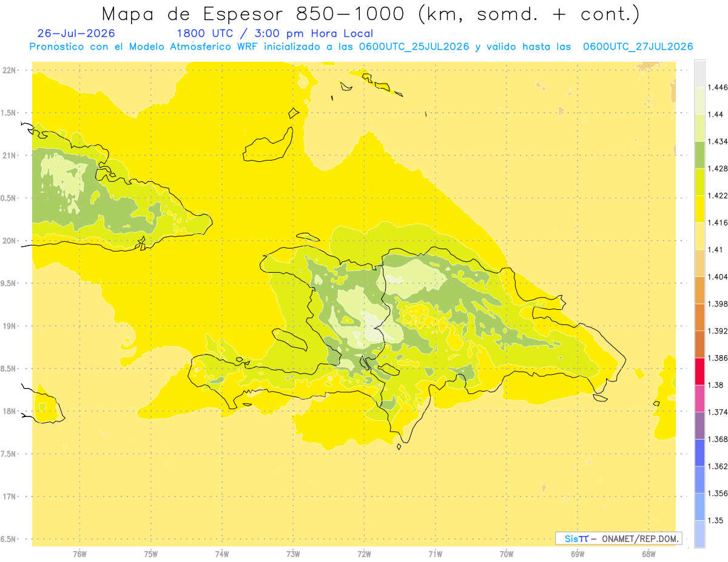Click the colorbar value '1.416'
The image size is (728, 562).
point(718,222)
